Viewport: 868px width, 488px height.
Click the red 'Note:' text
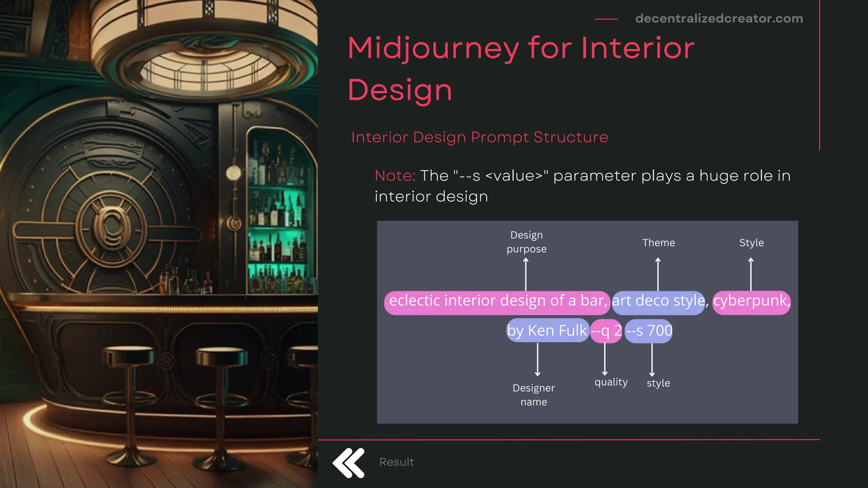[x=395, y=176]
